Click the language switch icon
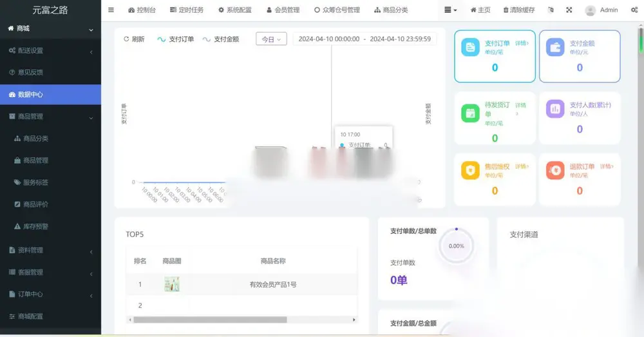The height and width of the screenshot is (337, 644). coord(551,10)
